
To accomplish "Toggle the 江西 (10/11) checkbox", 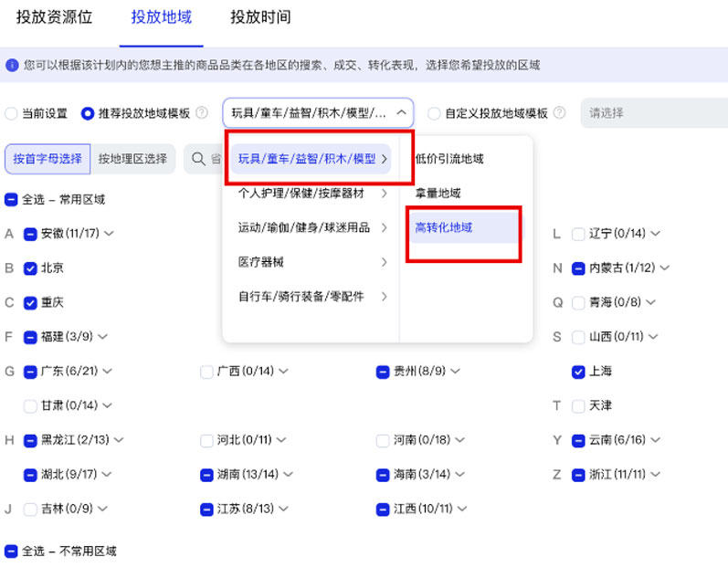I will tap(383, 509).
